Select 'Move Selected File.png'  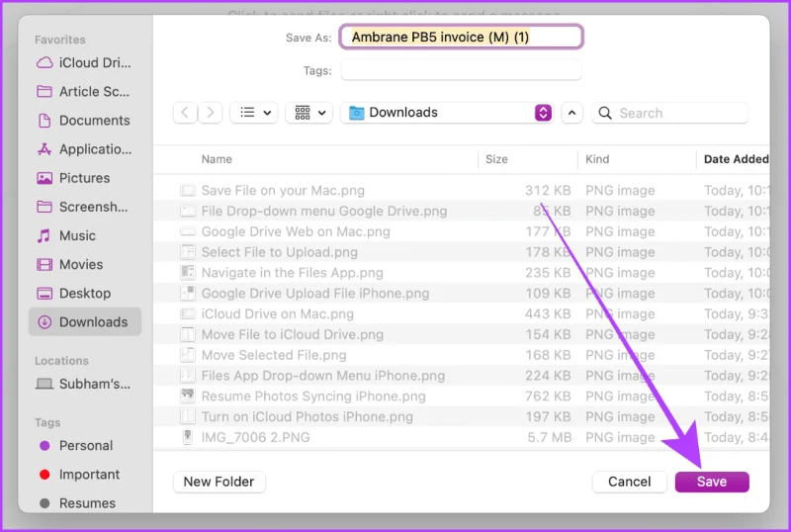pos(462,355)
